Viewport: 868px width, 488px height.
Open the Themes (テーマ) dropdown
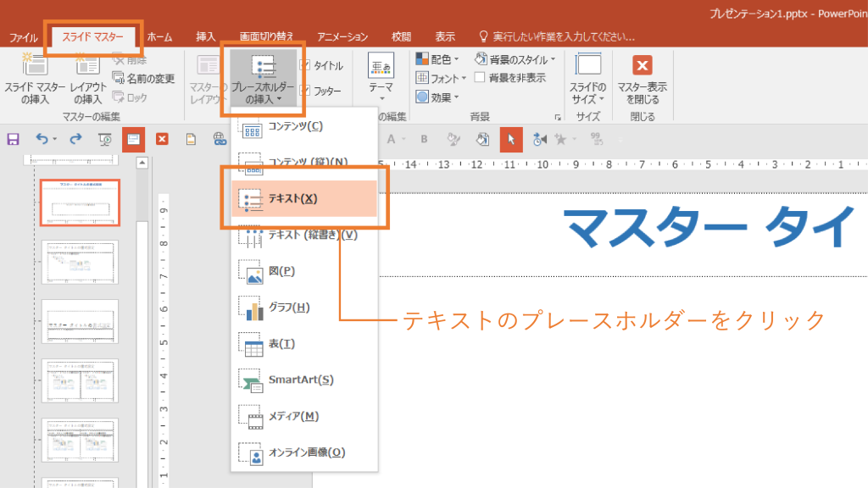point(381,77)
